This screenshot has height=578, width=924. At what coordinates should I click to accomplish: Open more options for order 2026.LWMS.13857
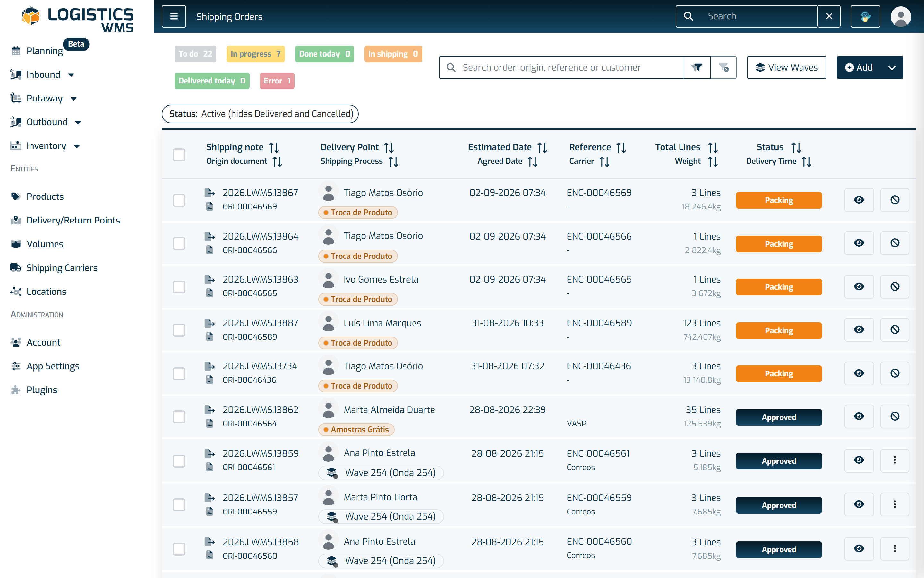[894, 504]
